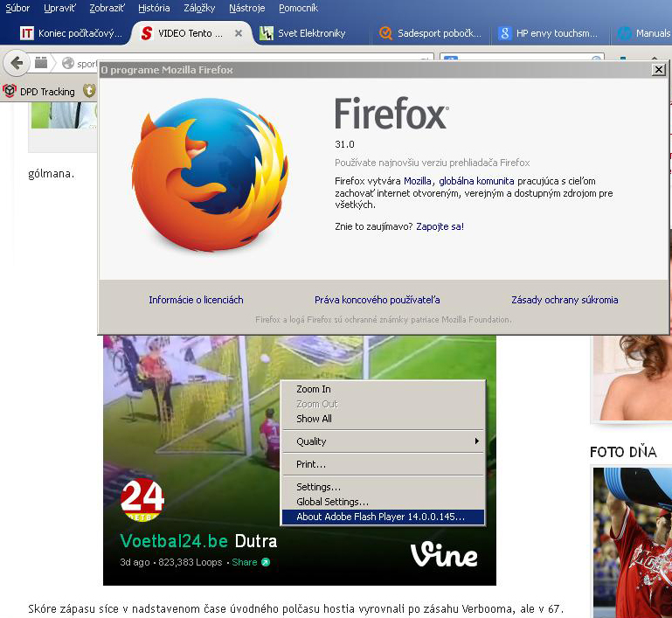Click the Svet Elektroniky tab favicon
This screenshot has width=672, height=618.
(x=267, y=33)
